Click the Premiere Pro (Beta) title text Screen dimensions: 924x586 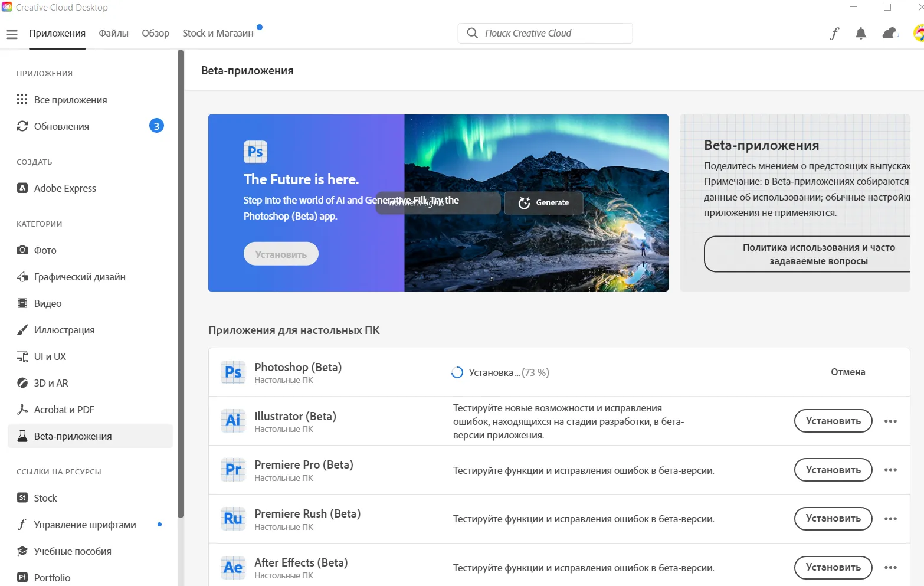304,464
